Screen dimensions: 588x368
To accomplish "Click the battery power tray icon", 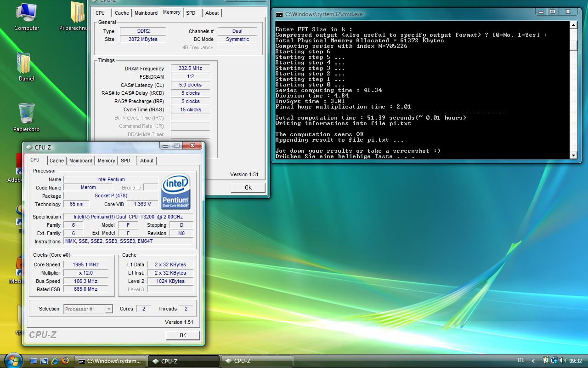I will (x=546, y=361).
